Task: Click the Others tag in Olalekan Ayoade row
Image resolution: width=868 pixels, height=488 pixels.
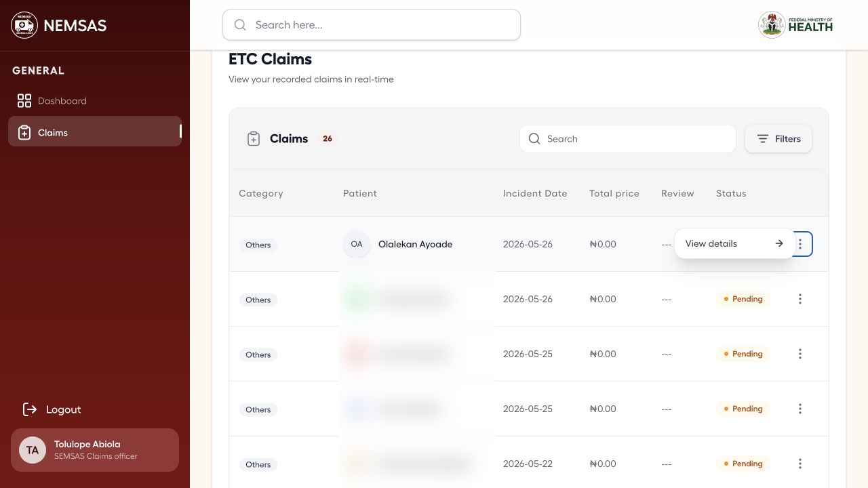Action: (x=258, y=245)
